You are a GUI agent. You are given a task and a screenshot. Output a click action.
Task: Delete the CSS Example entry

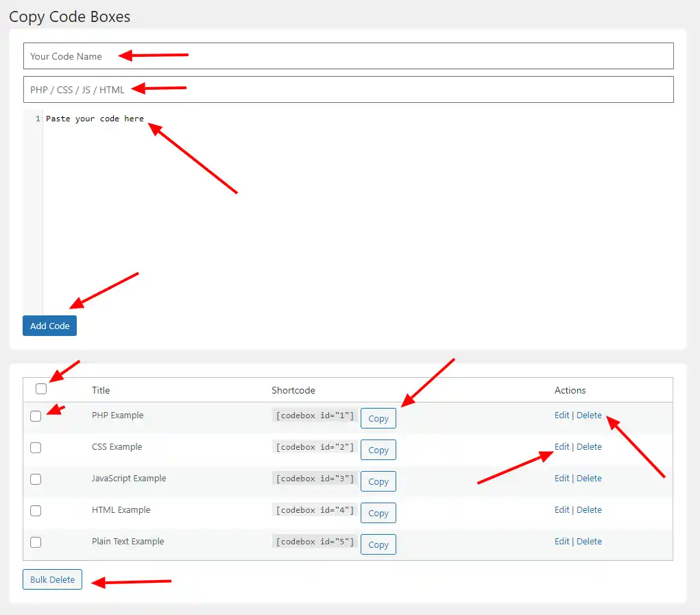pyautogui.click(x=589, y=446)
